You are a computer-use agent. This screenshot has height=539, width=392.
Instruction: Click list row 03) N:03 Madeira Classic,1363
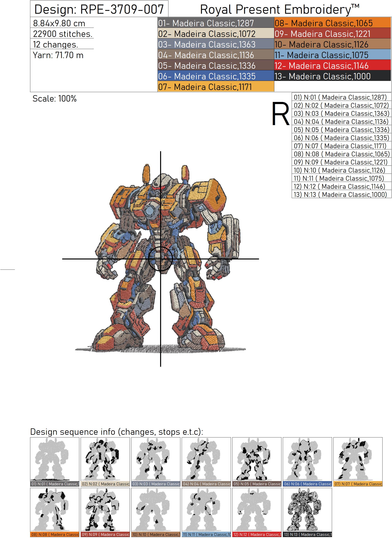pos(341,113)
